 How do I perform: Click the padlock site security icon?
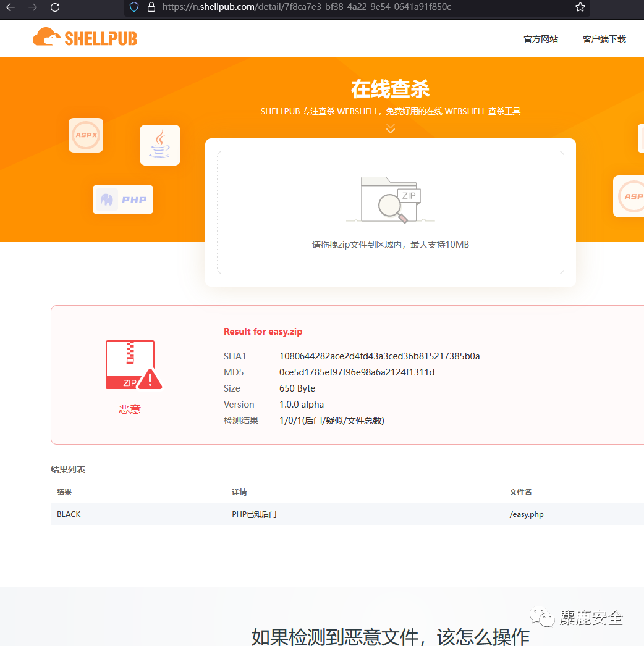[x=151, y=7]
